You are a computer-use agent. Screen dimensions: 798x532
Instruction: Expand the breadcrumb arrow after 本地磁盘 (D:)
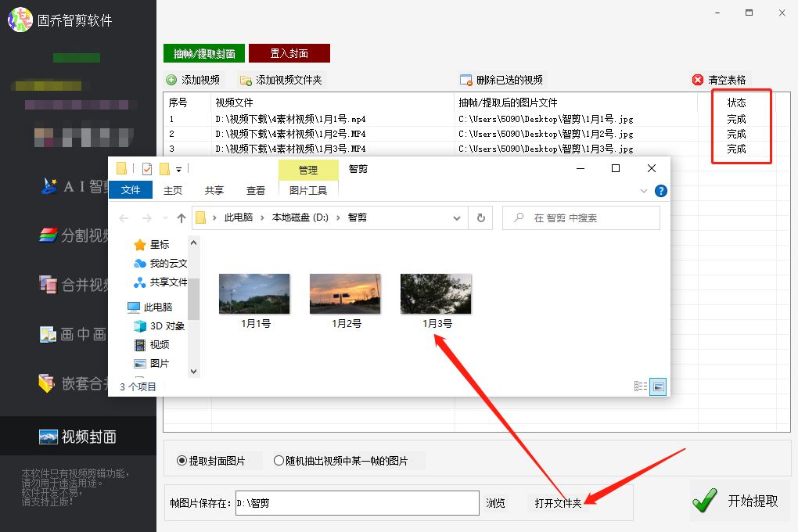click(x=338, y=218)
